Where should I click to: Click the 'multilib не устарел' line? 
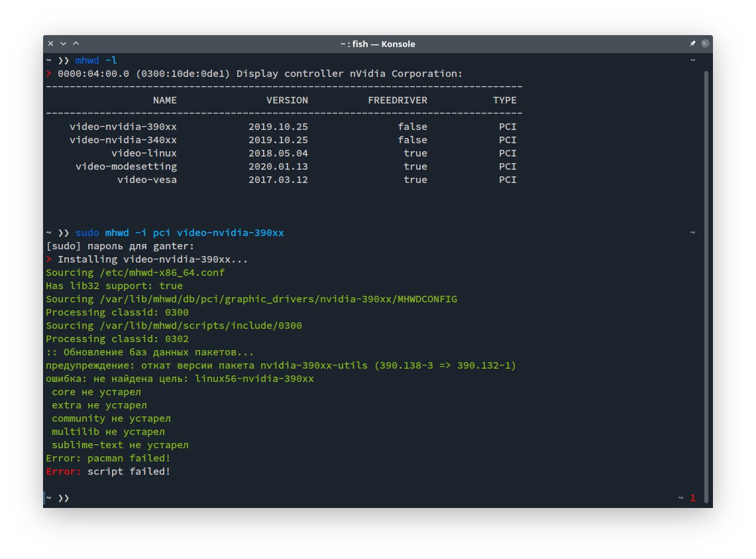[109, 432]
